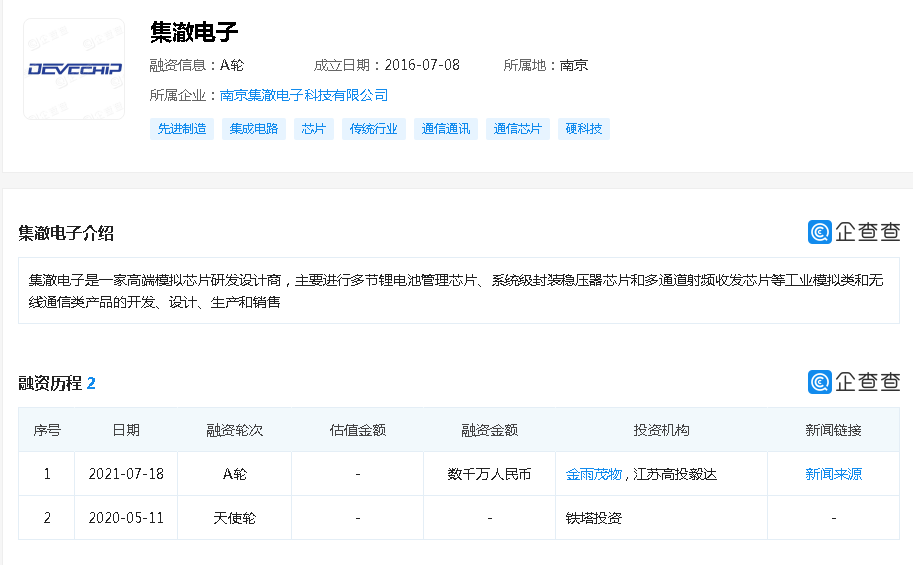
Task: Click investor text 江苏高投毅达
Action: (x=675, y=474)
